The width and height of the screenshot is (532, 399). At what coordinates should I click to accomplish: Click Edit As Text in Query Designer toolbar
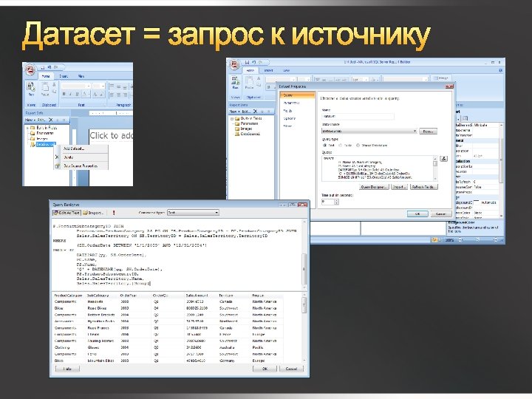[x=66, y=212]
